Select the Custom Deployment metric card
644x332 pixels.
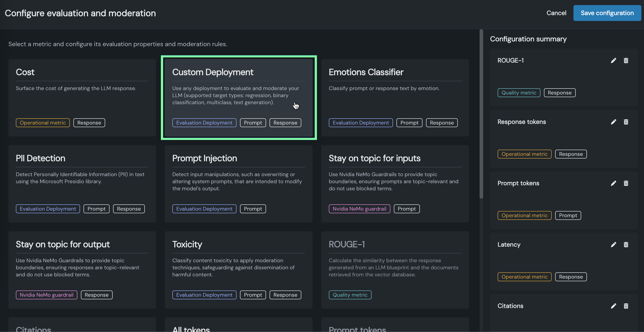[238, 98]
